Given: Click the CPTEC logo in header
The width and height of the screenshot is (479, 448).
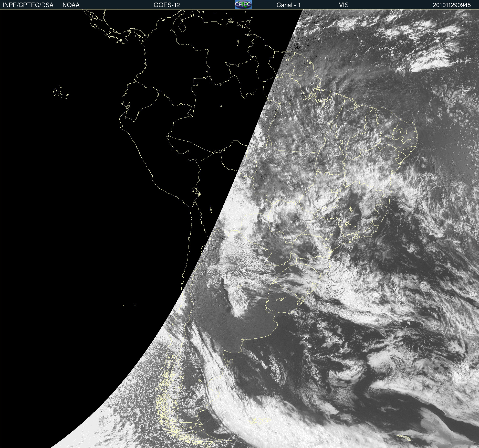Looking at the screenshot, I should [x=243, y=5].
